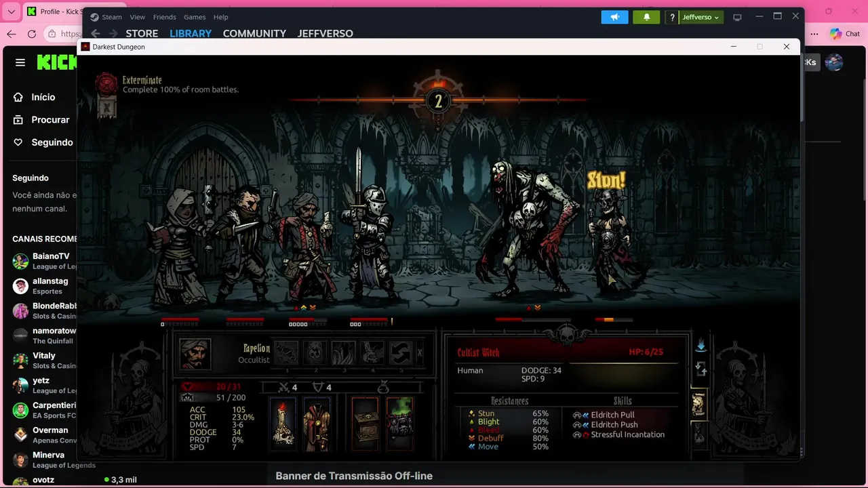This screenshot has width=868, height=488.
Task: Click the Steam Big Picture monitor icon
Action: 737,17
